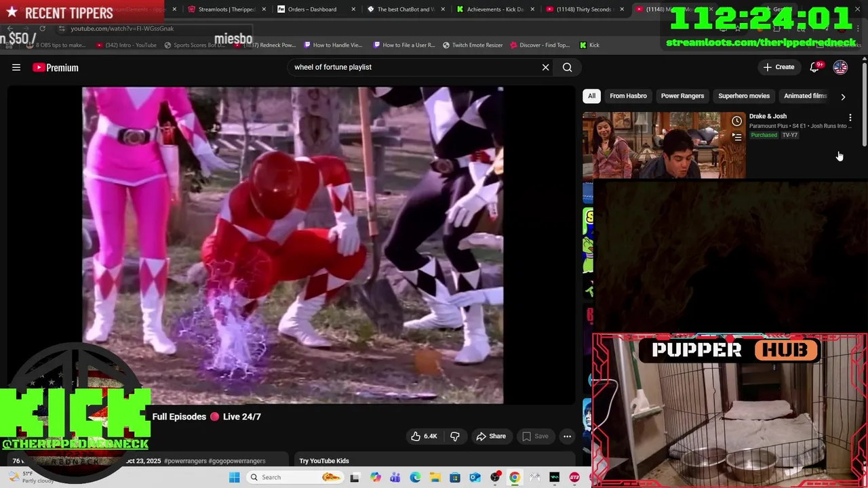Screen dimensions: 868x488
Task: Launch Microsoft Edge from taskbar
Action: (x=415, y=477)
